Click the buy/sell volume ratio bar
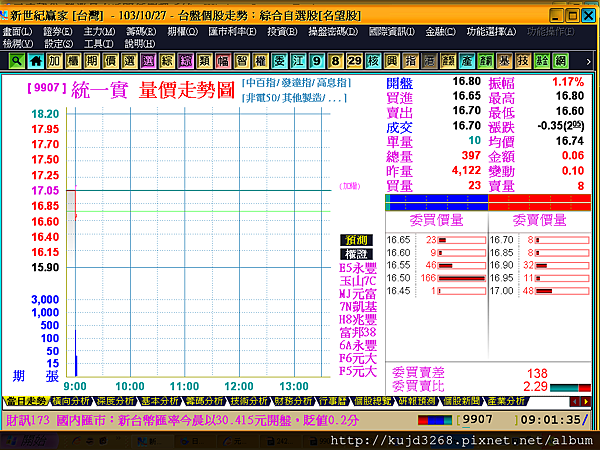 click(570, 388)
